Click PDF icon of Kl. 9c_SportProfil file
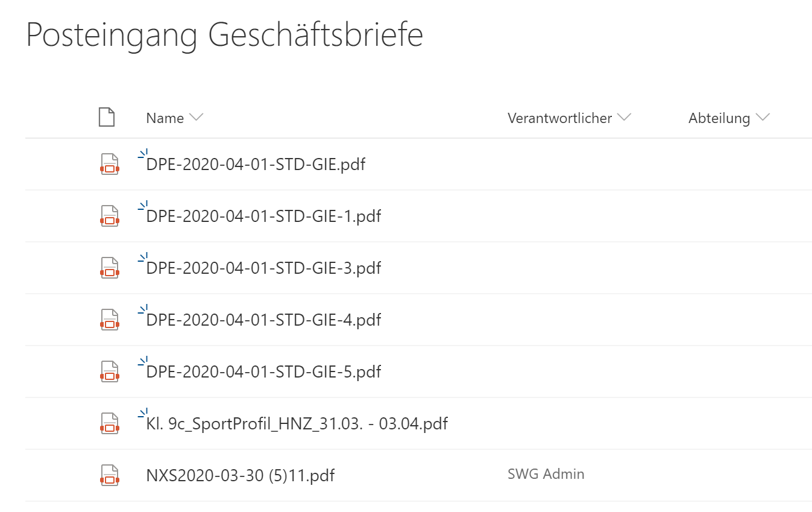The width and height of the screenshot is (812, 512). 109,423
